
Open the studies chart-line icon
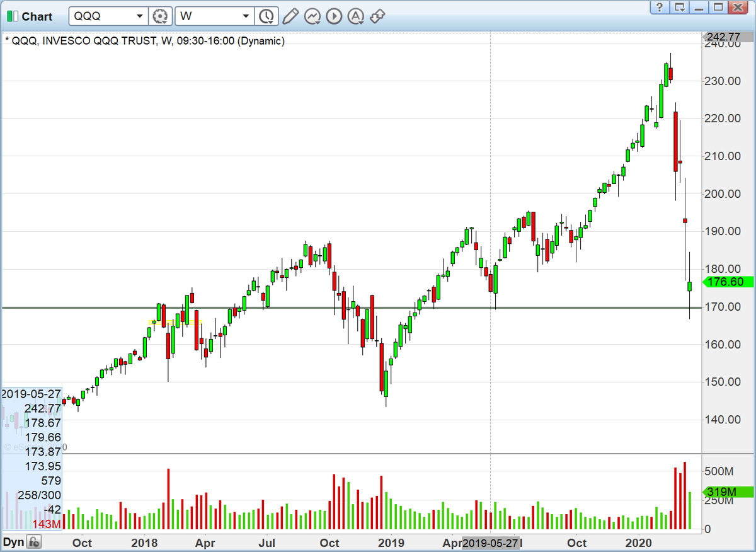click(312, 16)
